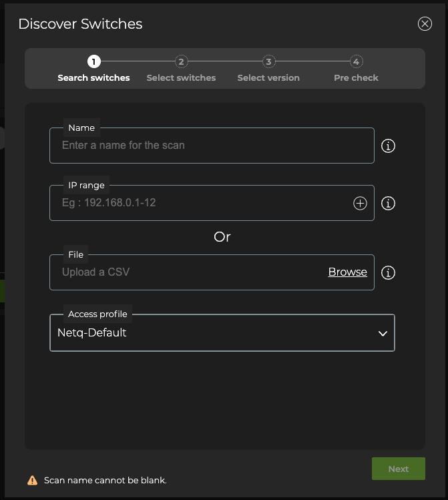Jump to the Pre check step label
The height and width of the screenshot is (500, 448).
click(x=356, y=78)
